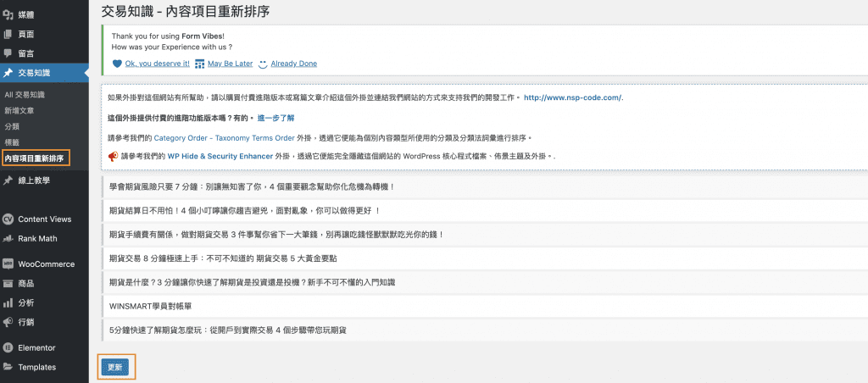Click the Elementor icon in sidebar
The width and height of the screenshot is (868, 383).
tap(8, 347)
